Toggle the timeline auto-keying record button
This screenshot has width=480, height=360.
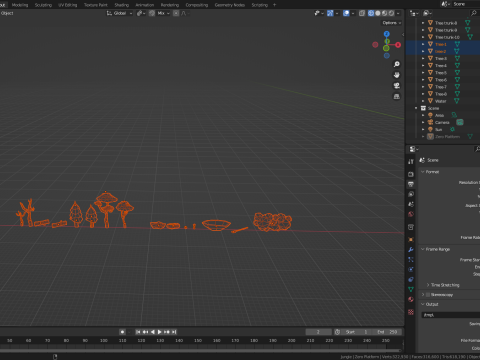tap(122, 332)
